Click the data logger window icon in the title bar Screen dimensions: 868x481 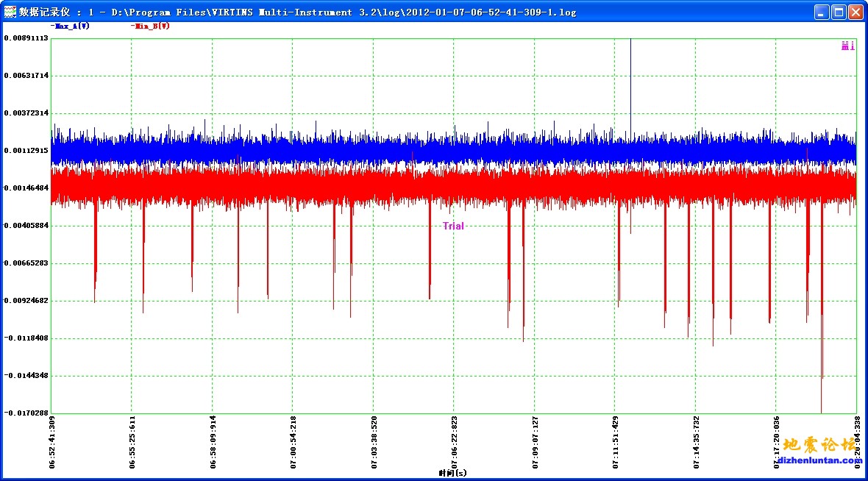pos(10,12)
